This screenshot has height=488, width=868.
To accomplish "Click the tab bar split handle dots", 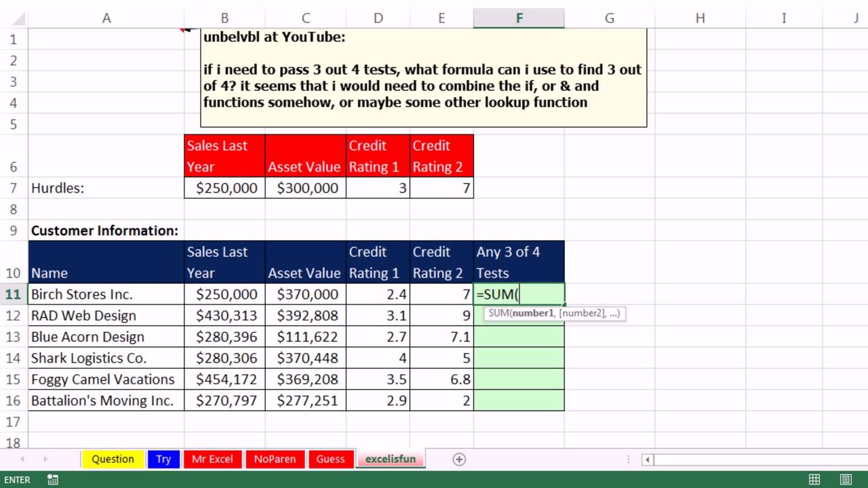I will [x=629, y=460].
